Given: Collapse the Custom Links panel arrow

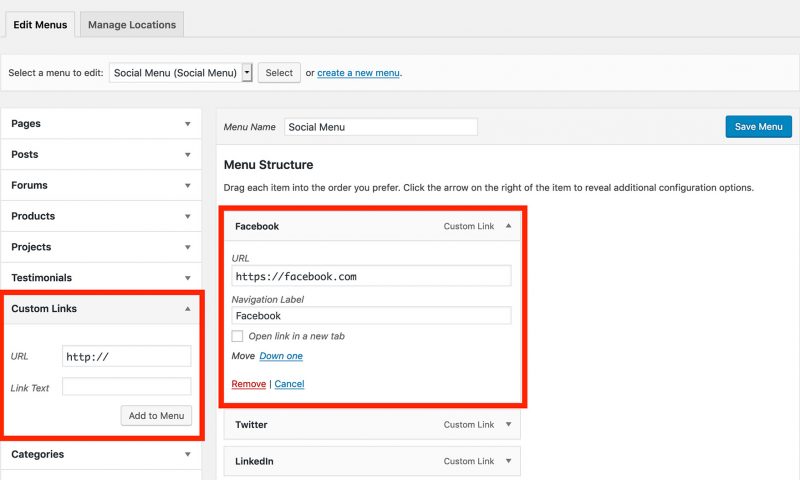Looking at the screenshot, I should 188,309.
